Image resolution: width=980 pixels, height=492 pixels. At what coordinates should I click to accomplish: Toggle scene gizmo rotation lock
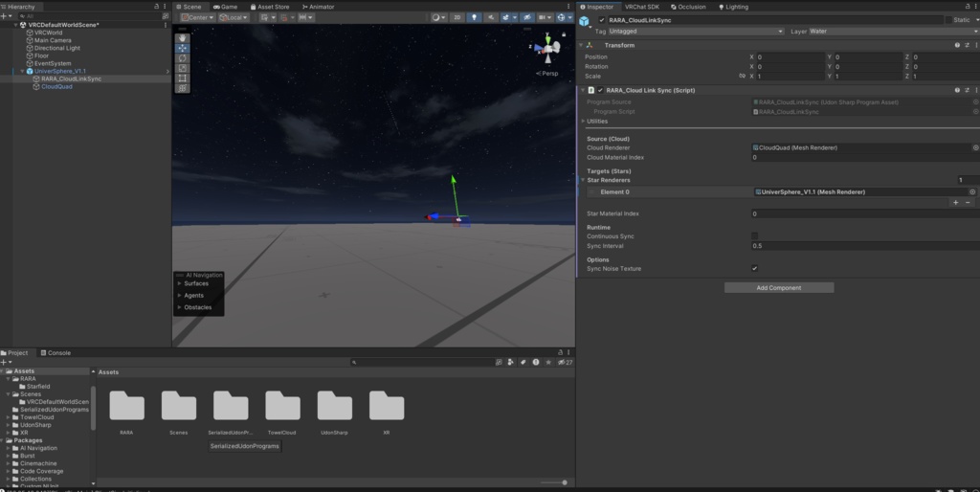[x=564, y=34]
